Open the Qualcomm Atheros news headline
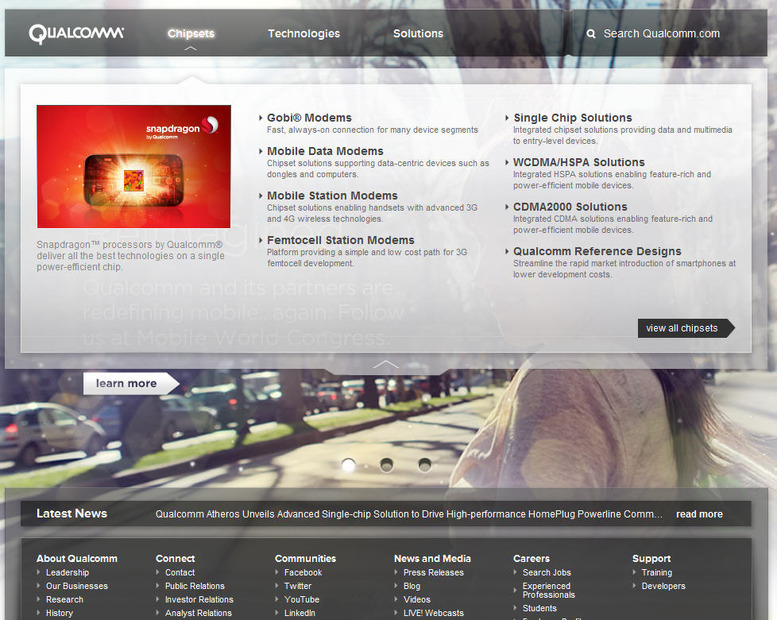This screenshot has width=777, height=620. 409,514
